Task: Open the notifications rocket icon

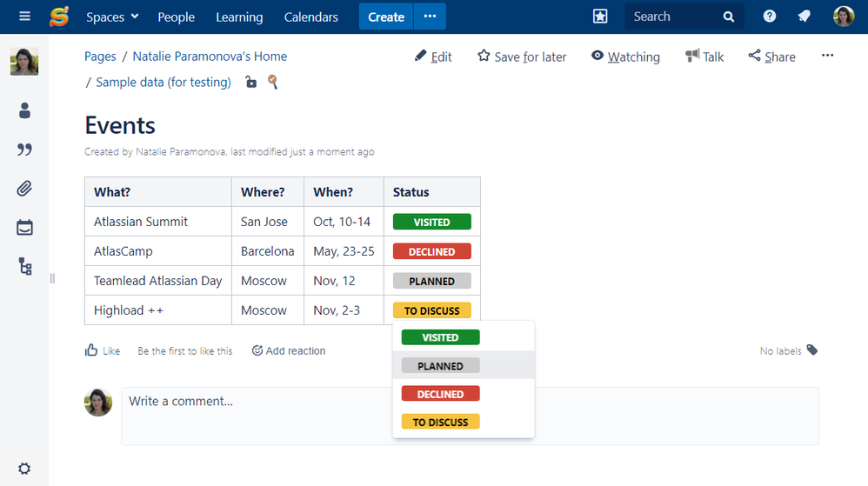Action: tap(805, 16)
